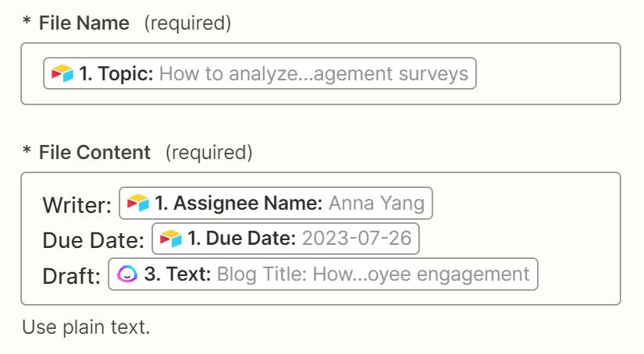Image resolution: width=644 pixels, height=354 pixels.
Task: Select the '2023-07-26' mapped date pill
Action: pyautogui.click(x=286, y=239)
